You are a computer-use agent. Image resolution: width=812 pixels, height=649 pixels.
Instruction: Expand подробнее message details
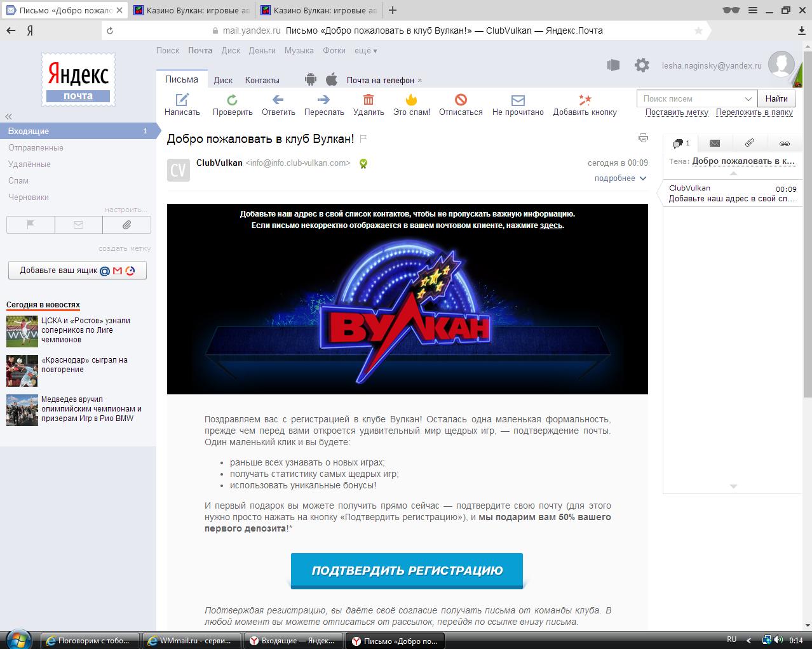point(620,178)
